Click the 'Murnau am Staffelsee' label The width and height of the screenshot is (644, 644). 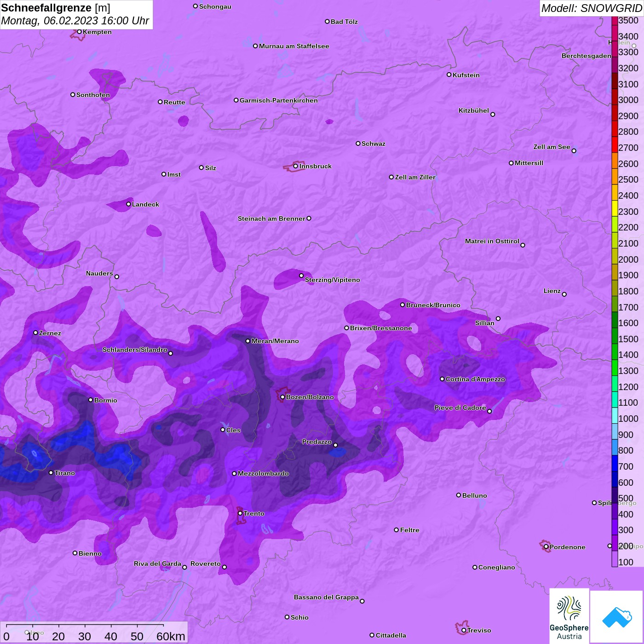294,46
